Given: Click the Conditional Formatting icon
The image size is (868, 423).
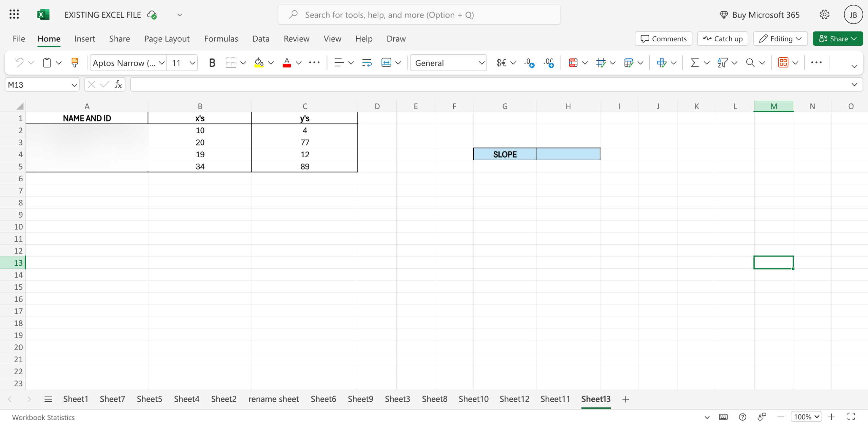Looking at the screenshot, I should point(573,63).
